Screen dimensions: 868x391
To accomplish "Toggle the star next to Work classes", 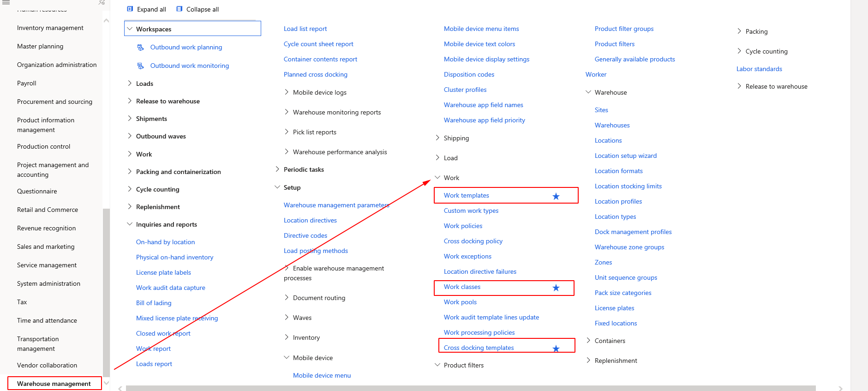I will (556, 287).
